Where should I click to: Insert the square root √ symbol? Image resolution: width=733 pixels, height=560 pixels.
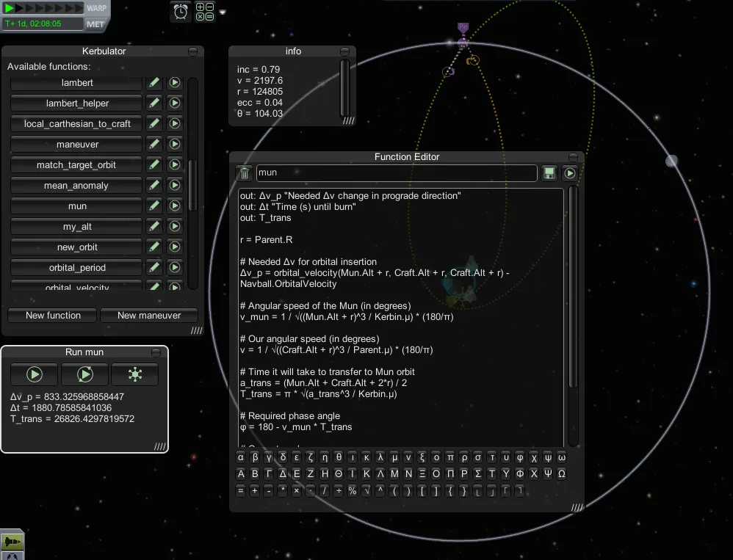[366, 491]
